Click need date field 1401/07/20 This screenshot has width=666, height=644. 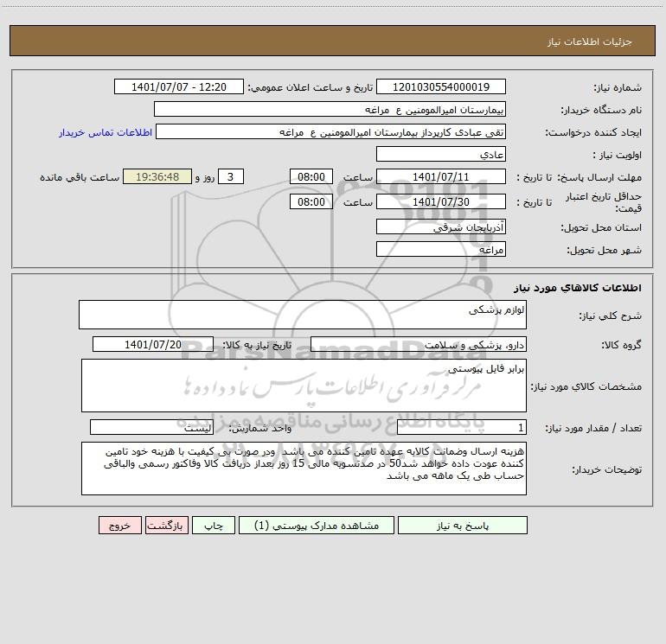[x=153, y=344]
